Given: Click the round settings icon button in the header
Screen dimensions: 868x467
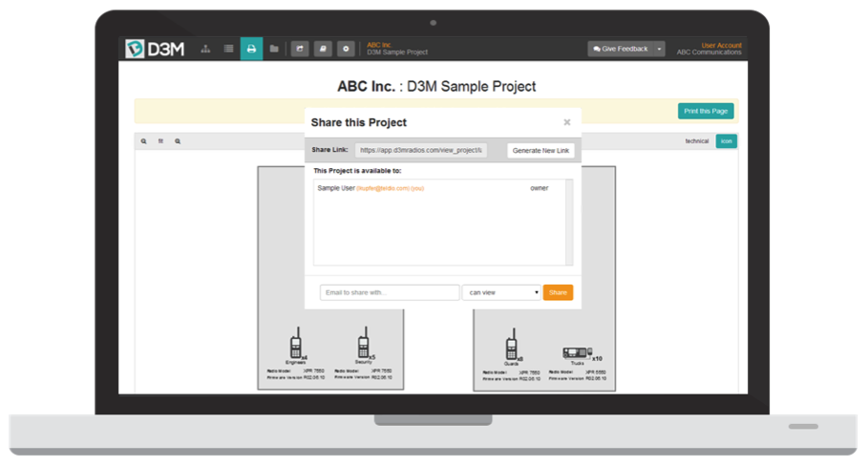Looking at the screenshot, I should tap(346, 49).
